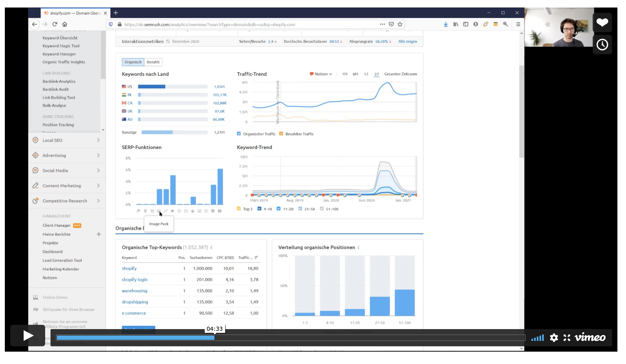Toggle 11-20 positions checkbox

[x=279, y=209]
